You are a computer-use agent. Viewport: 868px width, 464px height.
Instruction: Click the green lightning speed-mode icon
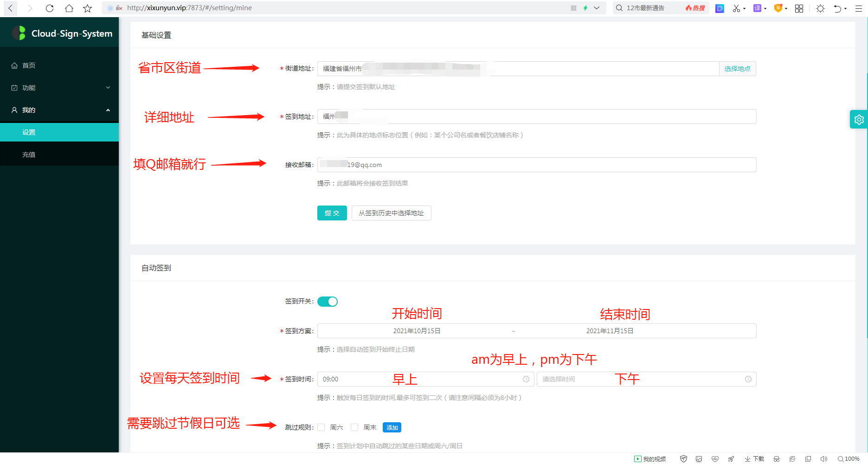click(585, 8)
